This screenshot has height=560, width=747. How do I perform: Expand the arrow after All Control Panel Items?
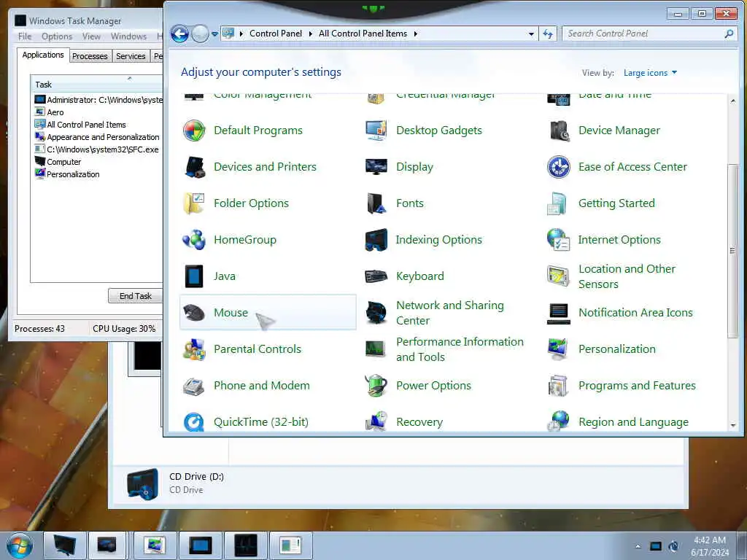[416, 34]
